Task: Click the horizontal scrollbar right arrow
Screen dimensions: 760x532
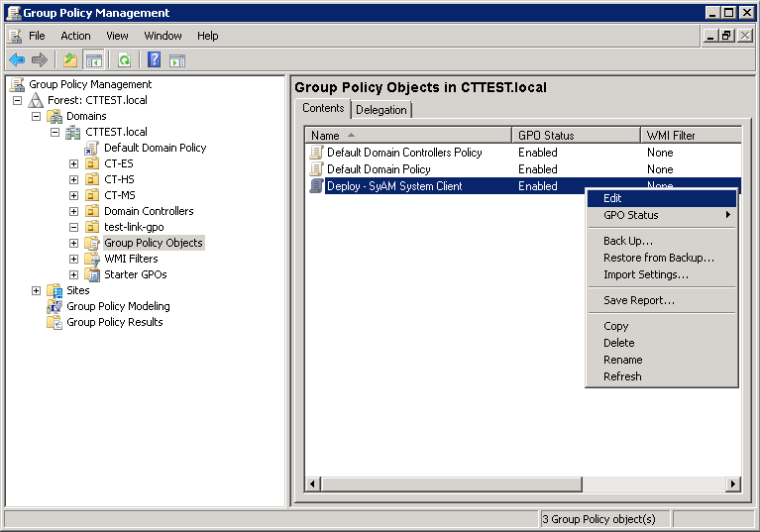Action: click(733, 483)
